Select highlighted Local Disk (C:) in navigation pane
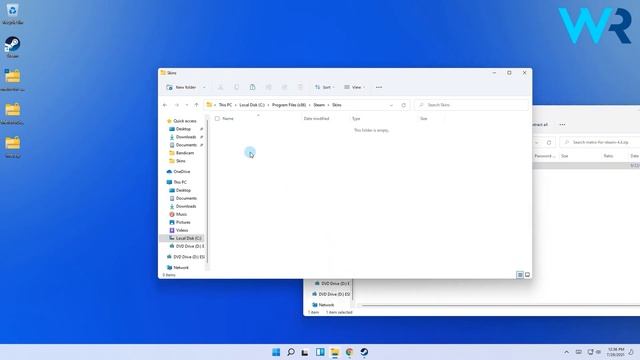The image size is (640, 360). tap(182, 238)
